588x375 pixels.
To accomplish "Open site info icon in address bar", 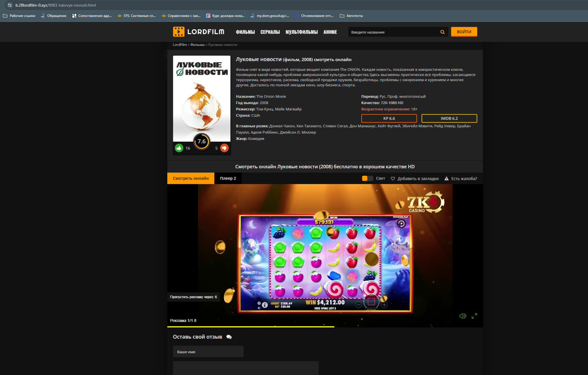I will click(x=10, y=5).
